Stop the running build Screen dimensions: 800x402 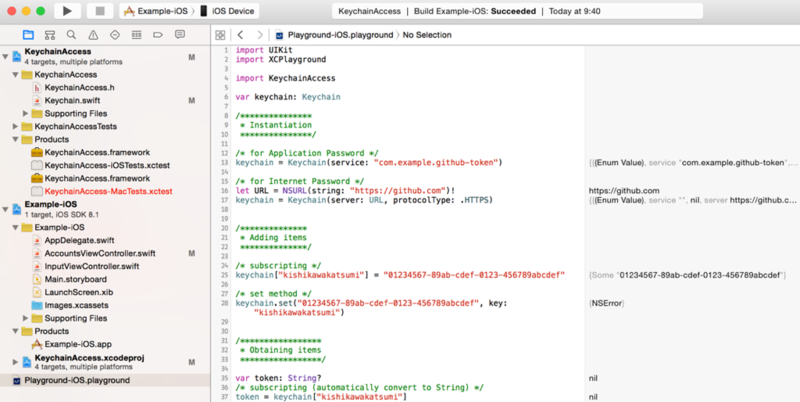coord(100,11)
